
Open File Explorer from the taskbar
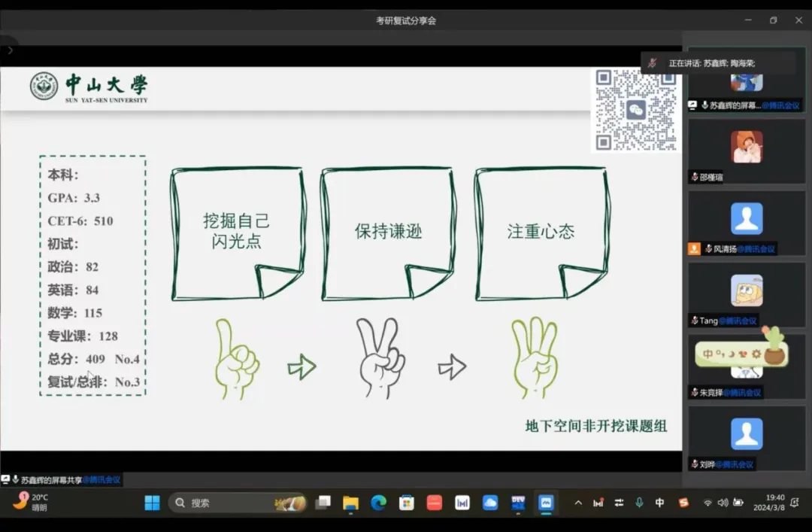click(350, 503)
